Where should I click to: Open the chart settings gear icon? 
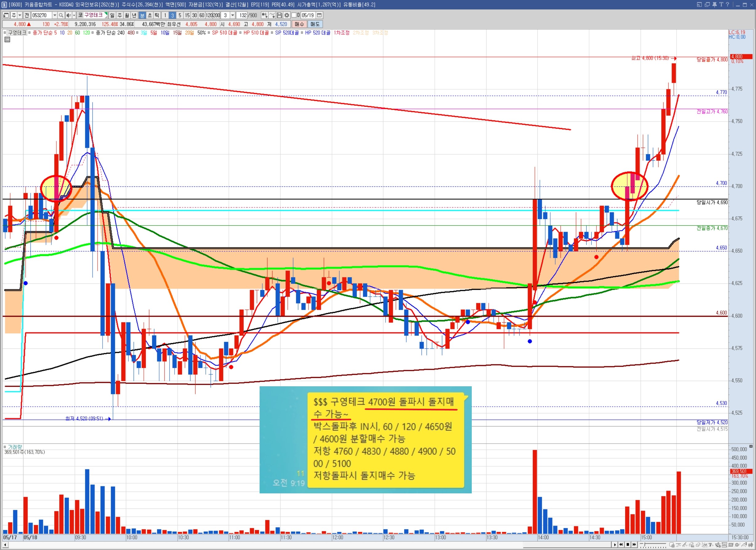click(x=287, y=15)
